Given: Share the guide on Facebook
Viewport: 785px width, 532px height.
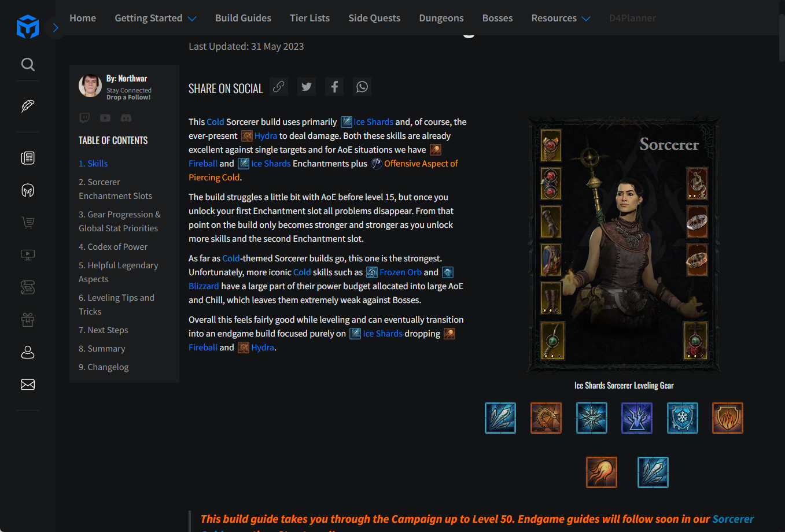Looking at the screenshot, I should 334,87.
